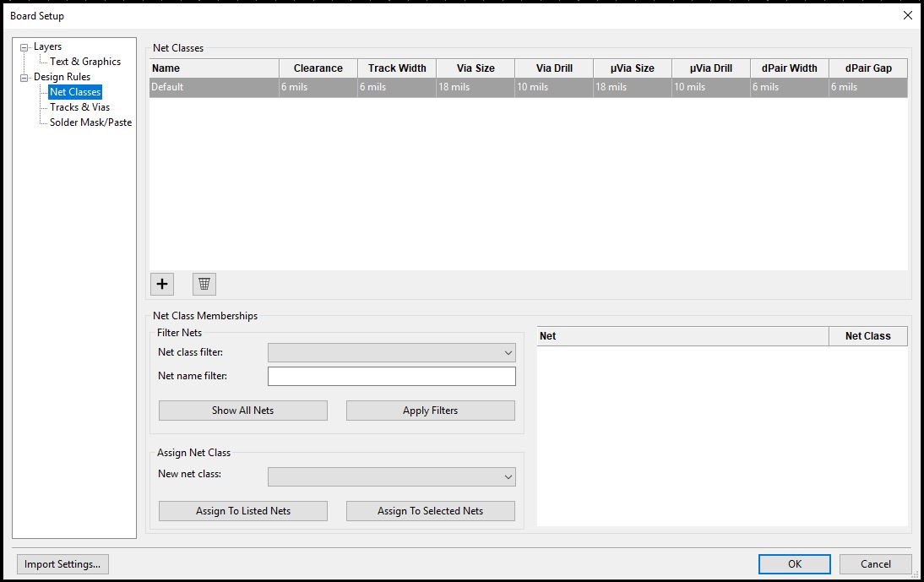Collapse the Layers tree node

pyautogui.click(x=24, y=47)
